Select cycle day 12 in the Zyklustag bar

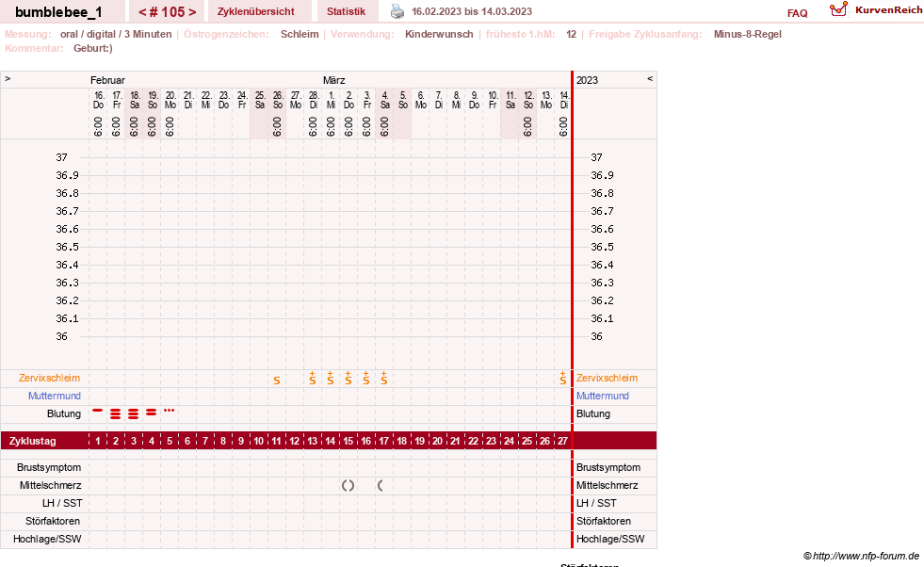pos(294,441)
